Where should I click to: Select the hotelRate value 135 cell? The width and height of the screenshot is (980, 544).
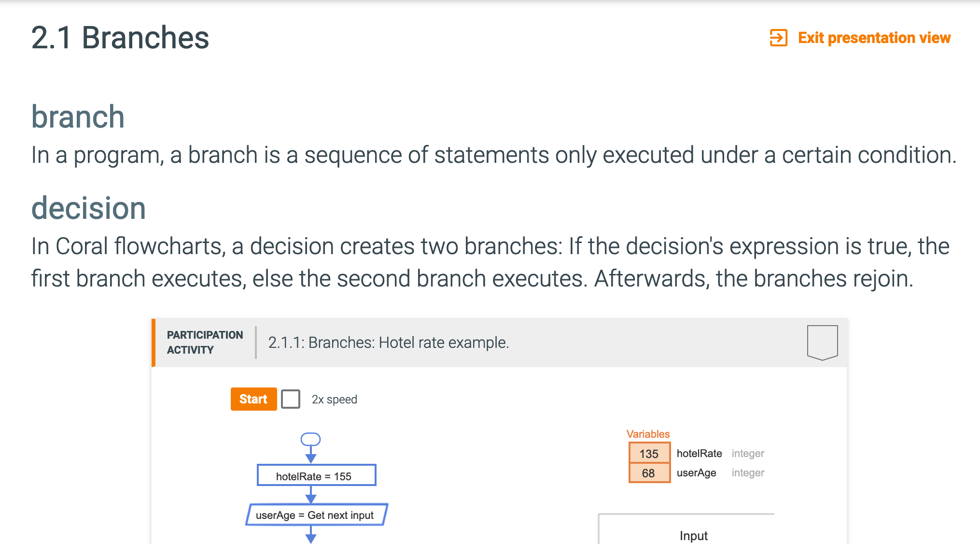tap(649, 453)
